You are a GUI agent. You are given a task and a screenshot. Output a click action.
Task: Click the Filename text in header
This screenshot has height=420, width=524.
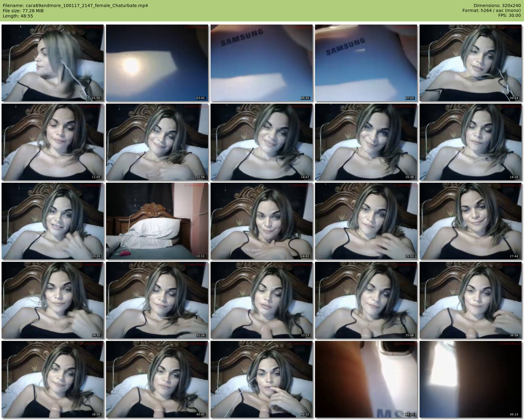tap(75, 6)
